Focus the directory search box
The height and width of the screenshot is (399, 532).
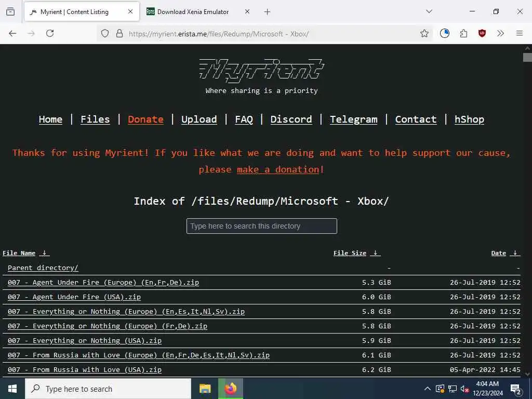[x=262, y=226]
